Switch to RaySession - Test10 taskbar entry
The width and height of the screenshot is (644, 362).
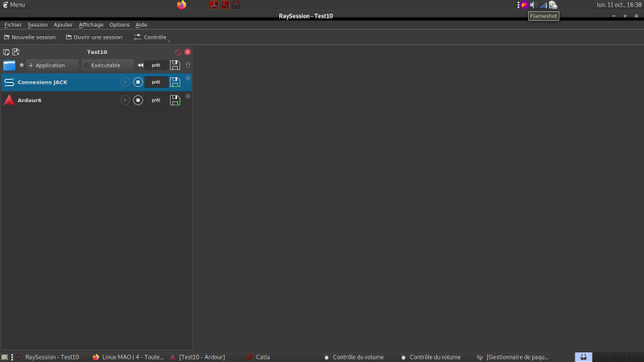tap(47, 357)
